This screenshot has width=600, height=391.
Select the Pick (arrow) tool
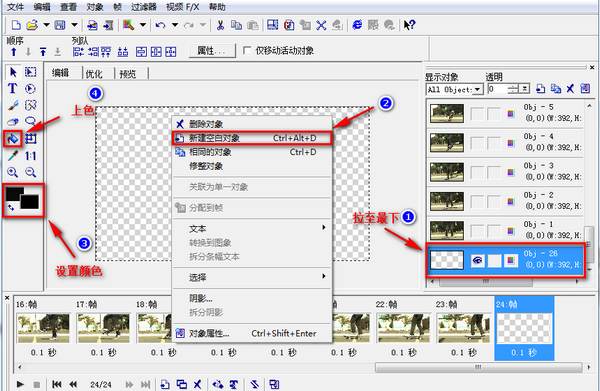tap(13, 72)
